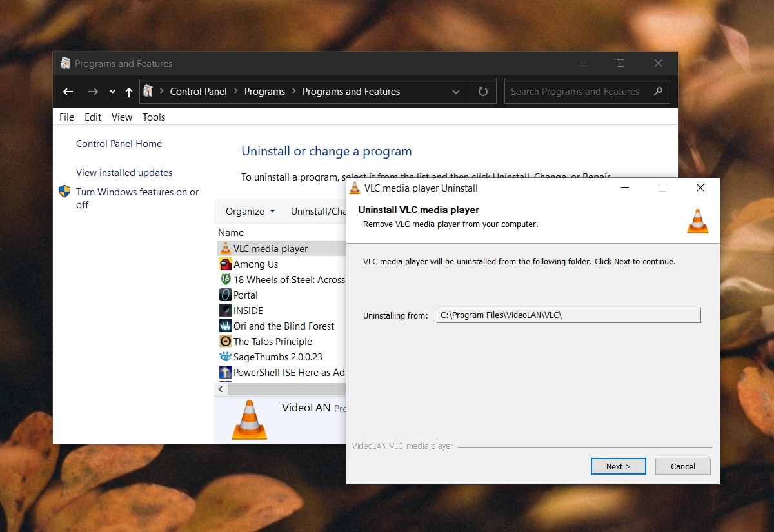Sort programs by Name column header
The image size is (774, 532).
(x=231, y=233)
